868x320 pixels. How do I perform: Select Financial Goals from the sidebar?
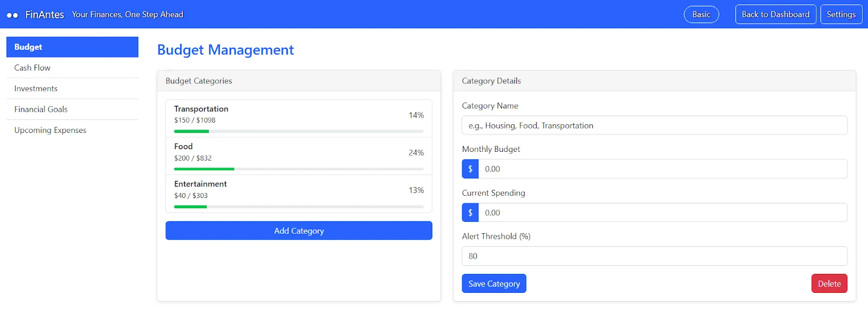[x=41, y=109]
